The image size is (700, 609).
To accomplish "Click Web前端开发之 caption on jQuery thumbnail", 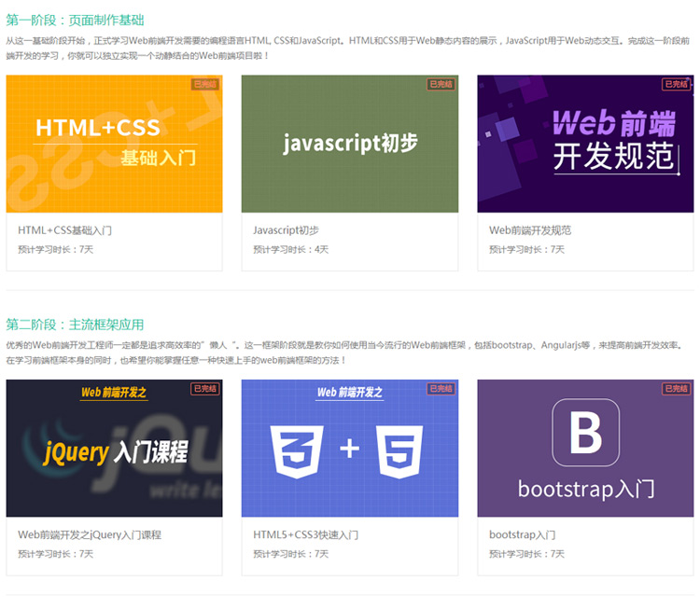I will point(114,393).
